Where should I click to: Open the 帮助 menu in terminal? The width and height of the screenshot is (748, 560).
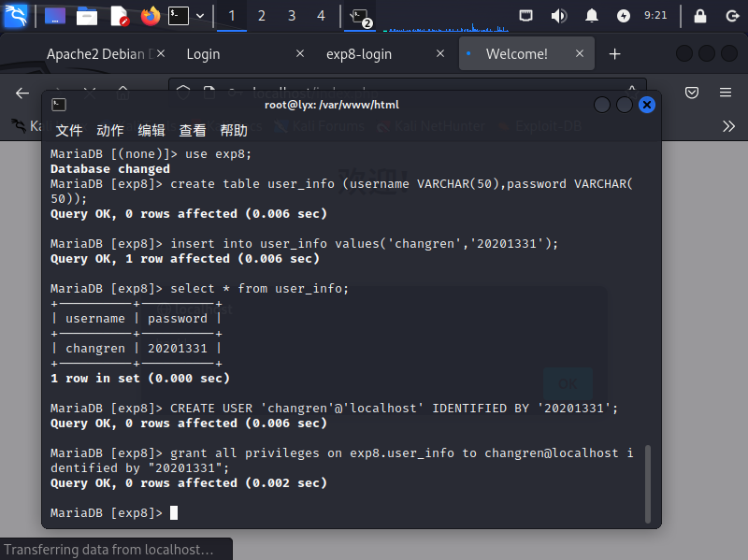point(234,130)
